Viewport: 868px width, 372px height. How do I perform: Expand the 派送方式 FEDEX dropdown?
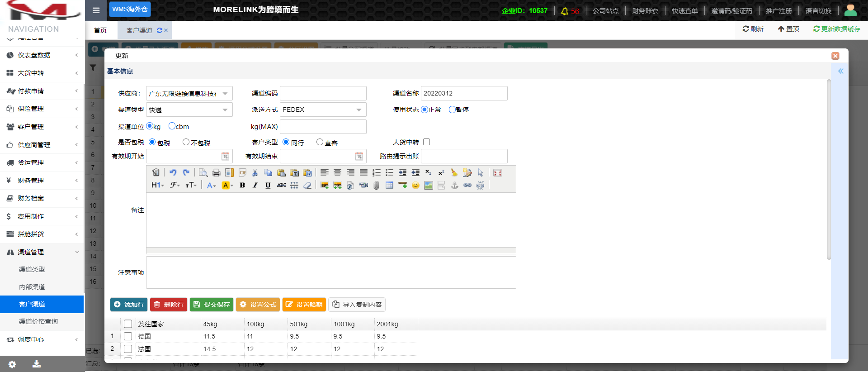359,110
